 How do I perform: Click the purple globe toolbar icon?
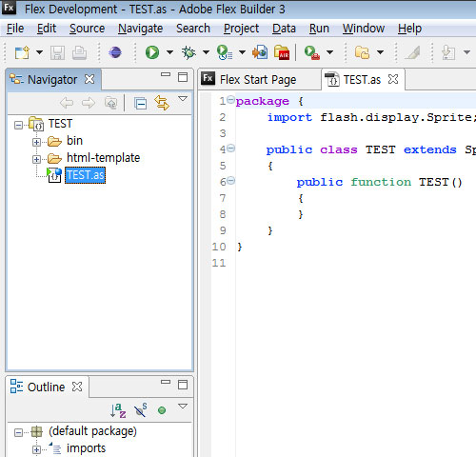pos(115,52)
